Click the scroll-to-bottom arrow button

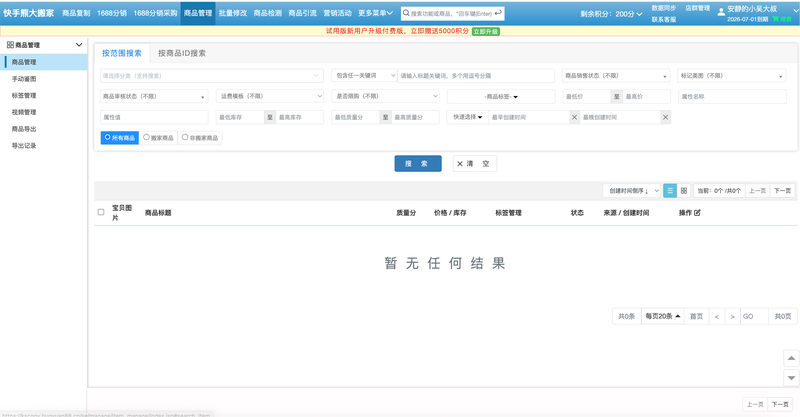(x=791, y=378)
